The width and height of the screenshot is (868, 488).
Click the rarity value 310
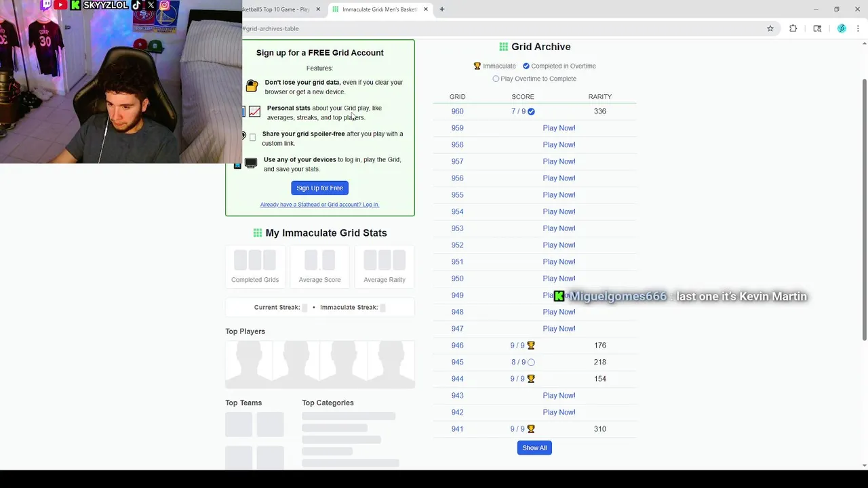pos(600,429)
